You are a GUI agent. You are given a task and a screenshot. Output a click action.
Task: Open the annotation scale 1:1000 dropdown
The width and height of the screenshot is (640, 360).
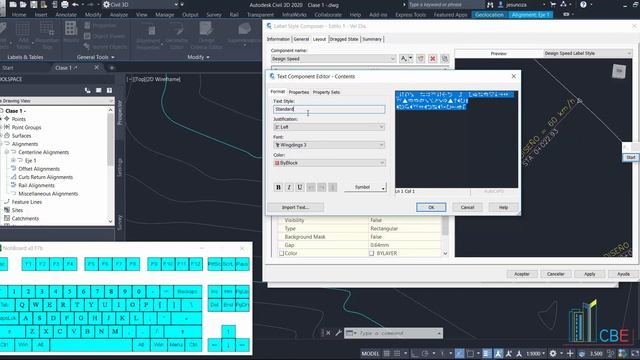(536, 353)
